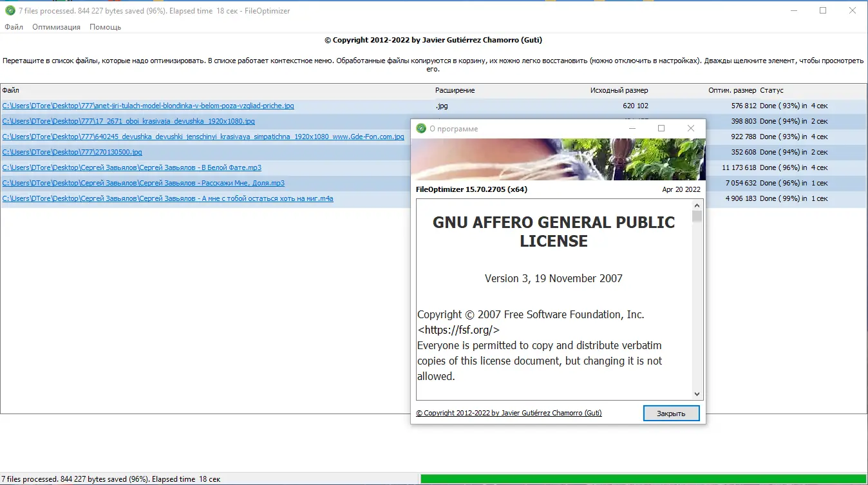This screenshot has width=868, height=485.
Task: Select the anet-jiri-tulach-model-blondinka file link
Action: (148, 106)
